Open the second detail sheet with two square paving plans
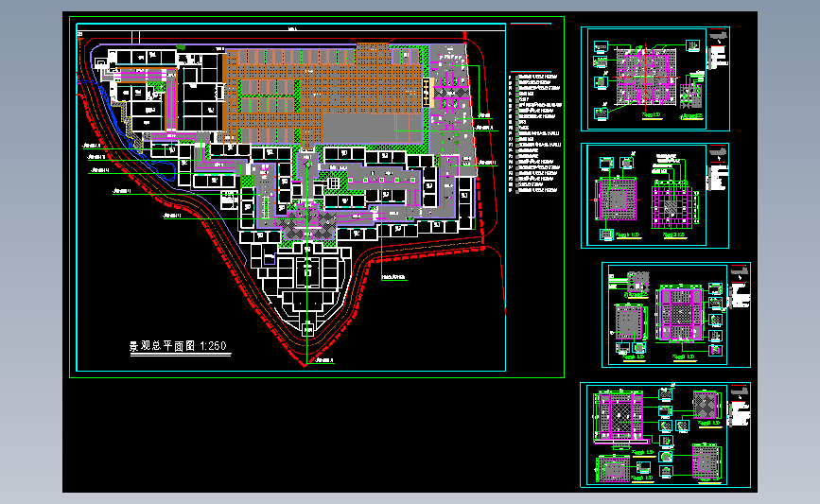 (654, 196)
